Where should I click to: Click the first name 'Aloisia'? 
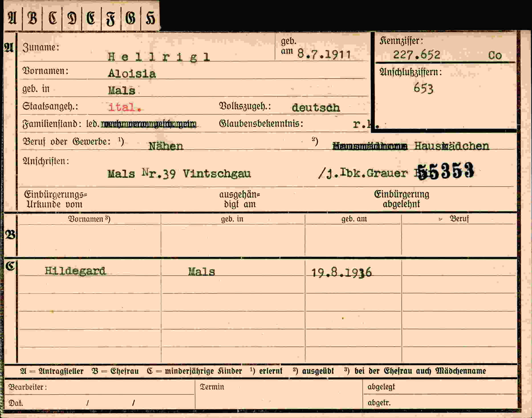[x=132, y=74]
